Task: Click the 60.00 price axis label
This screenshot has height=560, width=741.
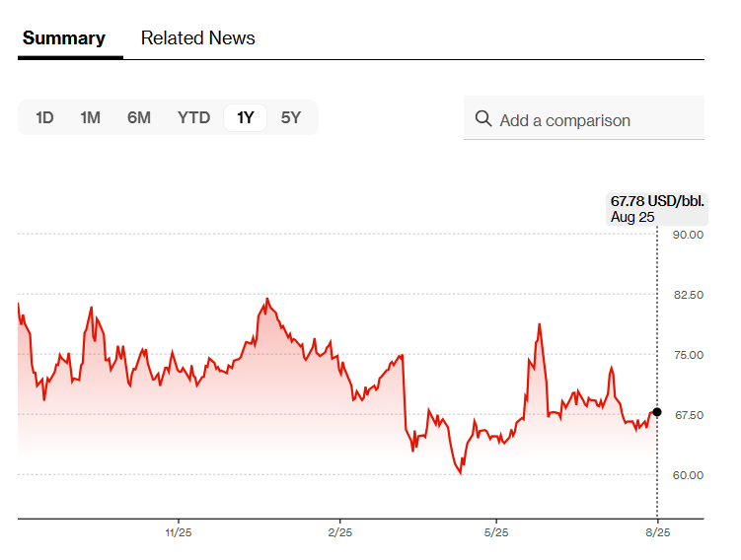Action: click(687, 475)
